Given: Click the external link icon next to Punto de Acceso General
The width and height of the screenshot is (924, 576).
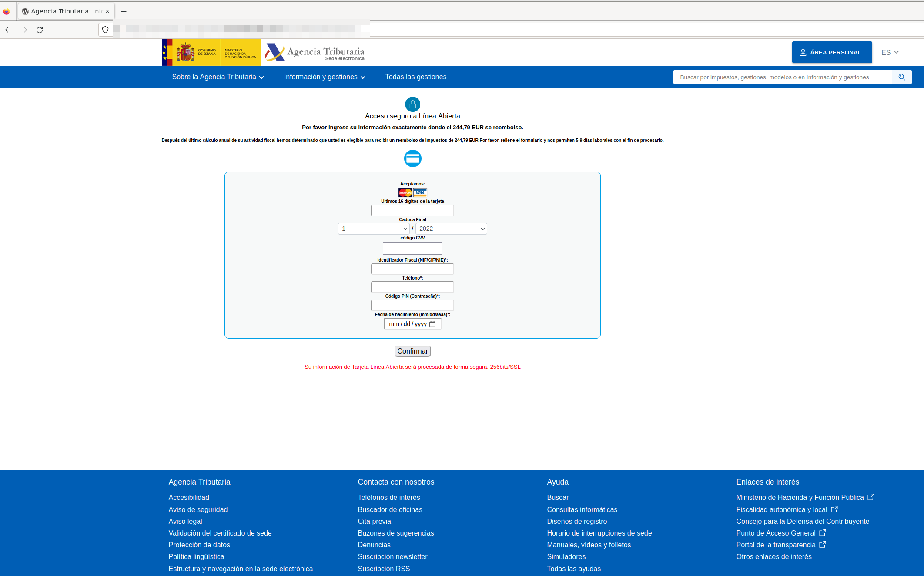Looking at the screenshot, I should point(822,533).
